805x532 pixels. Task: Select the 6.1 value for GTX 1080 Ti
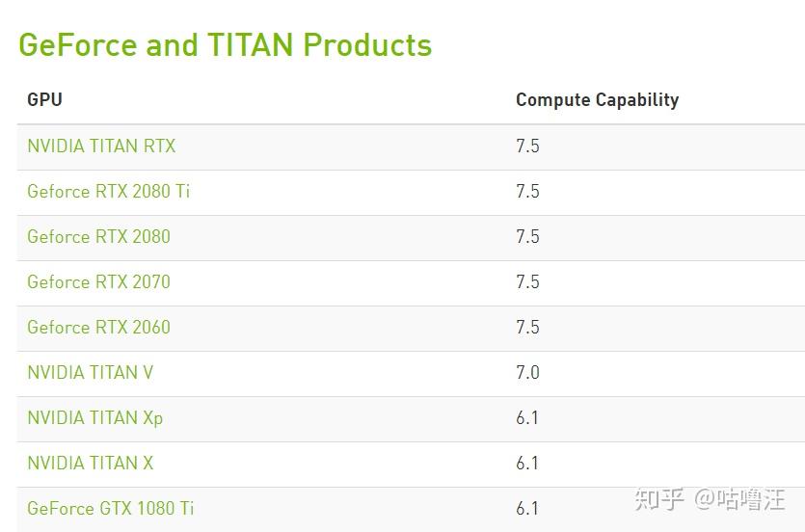click(x=527, y=509)
